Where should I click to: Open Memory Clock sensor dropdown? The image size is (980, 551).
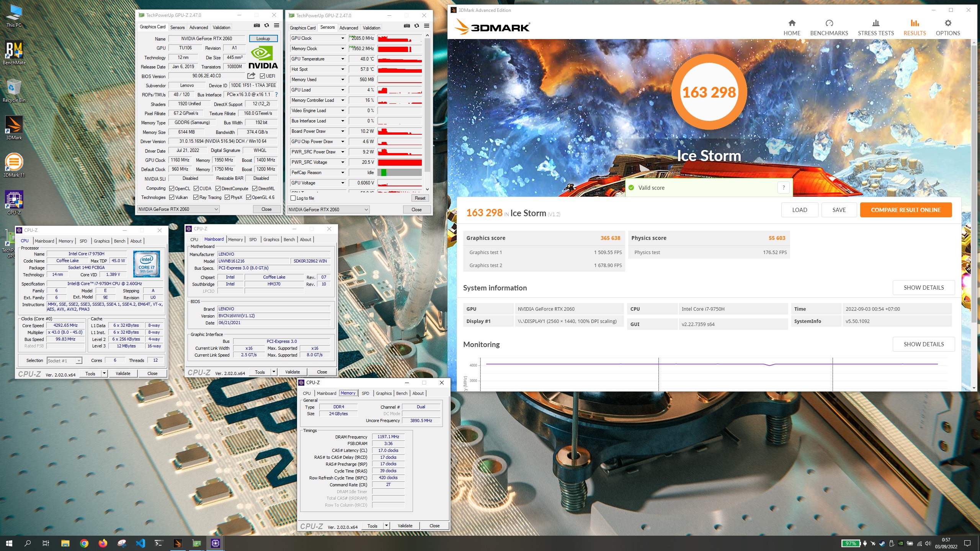pos(343,49)
